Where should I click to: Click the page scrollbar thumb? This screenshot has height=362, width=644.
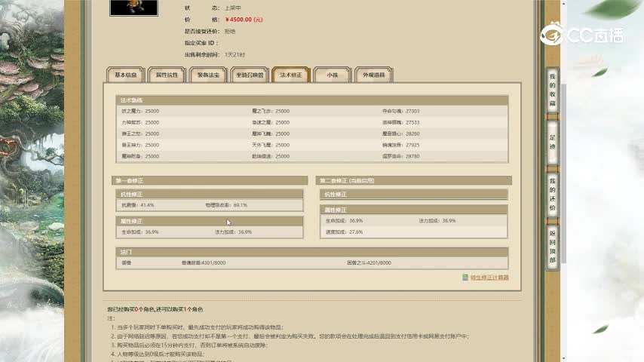[563, 173]
